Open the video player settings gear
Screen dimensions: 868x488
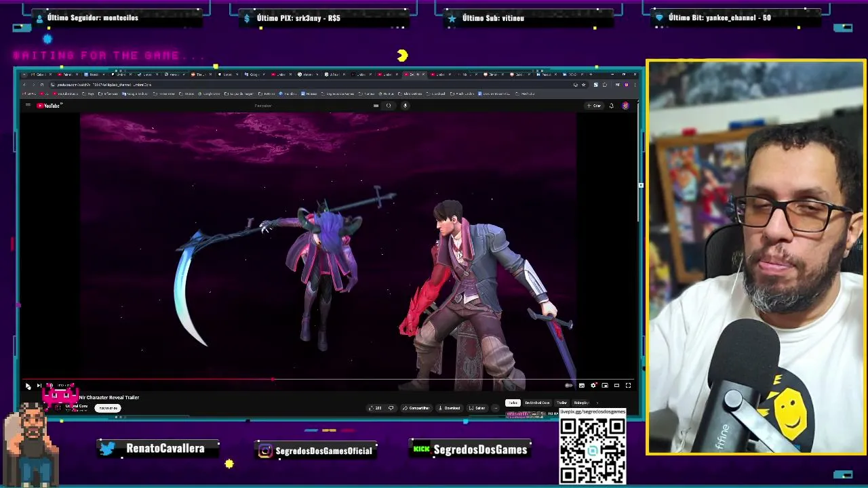(x=593, y=385)
